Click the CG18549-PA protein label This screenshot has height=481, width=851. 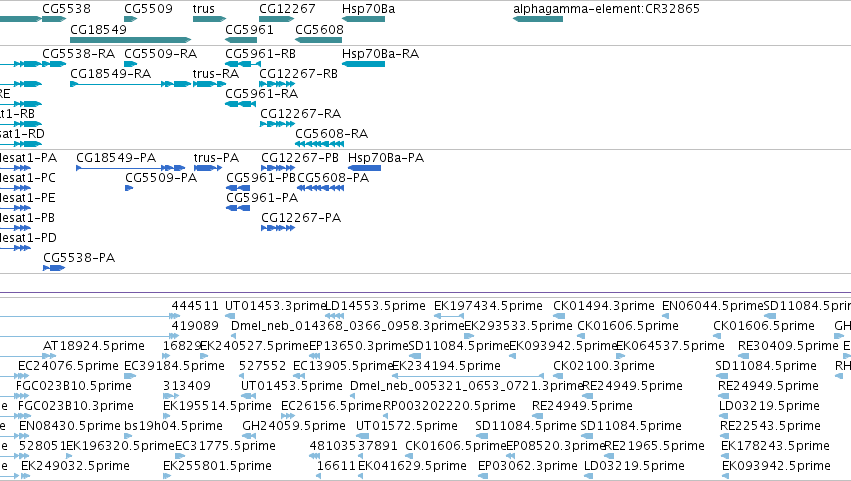coord(116,158)
